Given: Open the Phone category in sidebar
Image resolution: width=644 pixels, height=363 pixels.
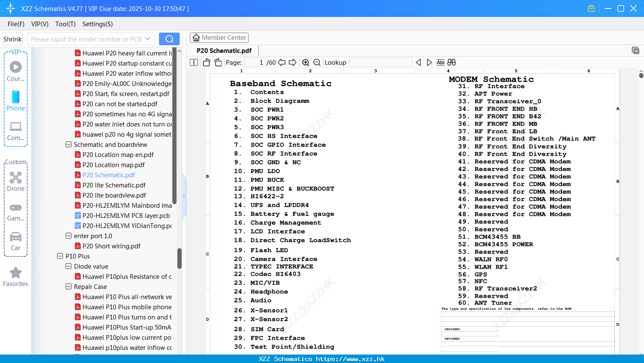Looking at the screenshot, I should pyautogui.click(x=16, y=101).
